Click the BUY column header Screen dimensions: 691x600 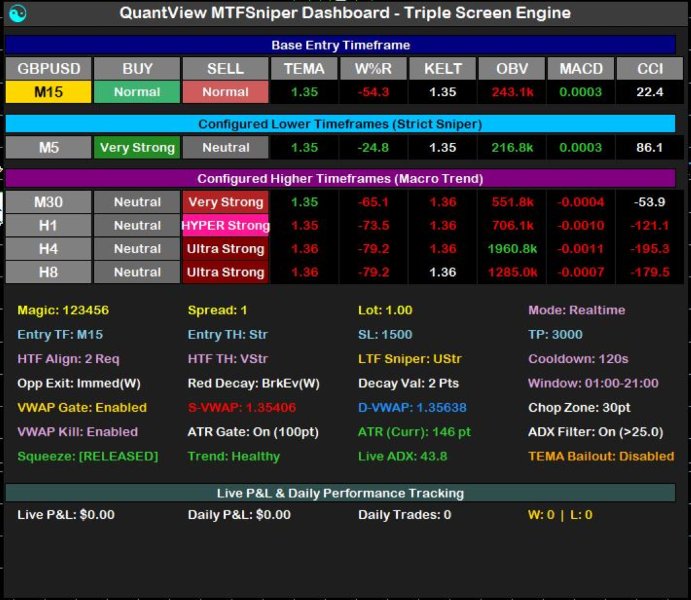click(x=137, y=69)
